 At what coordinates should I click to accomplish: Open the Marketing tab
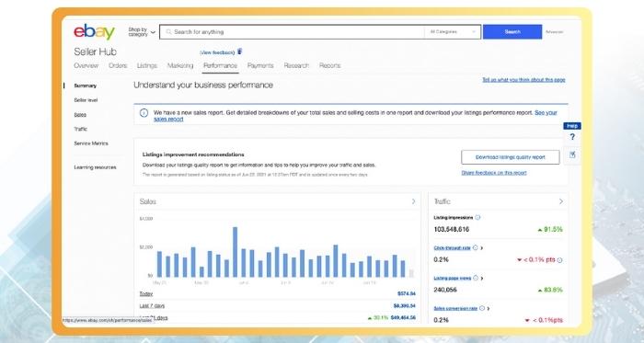[x=180, y=65]
